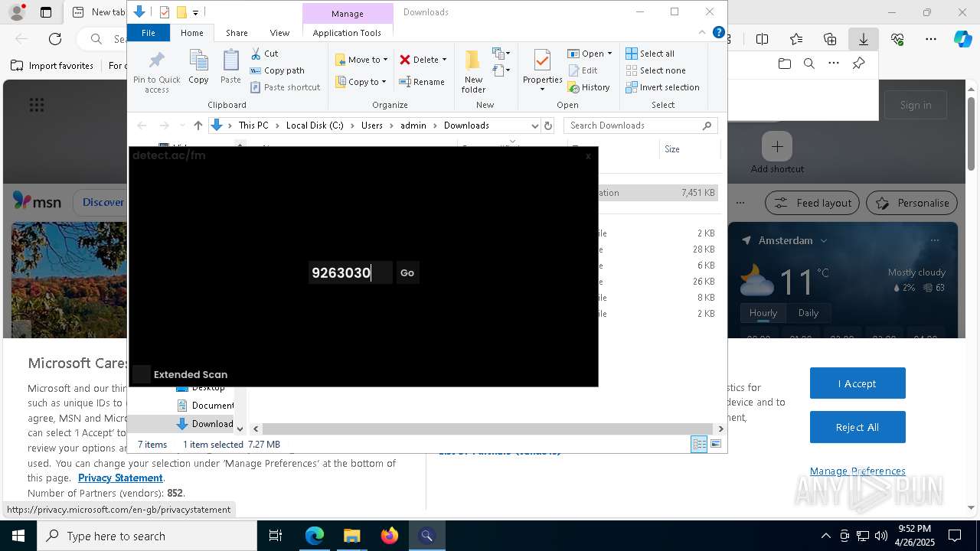The image size is (980, 551).
Task: Open Firefox from the taskbar
Action: (x=389, y=536)
